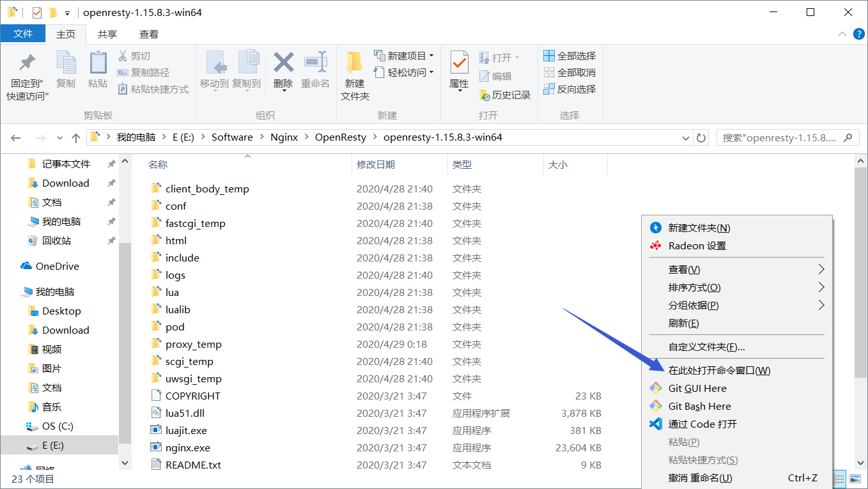Open Properties with checkmark icon
The height and width of the screenshot is (489, 868).
coord(459,62)
